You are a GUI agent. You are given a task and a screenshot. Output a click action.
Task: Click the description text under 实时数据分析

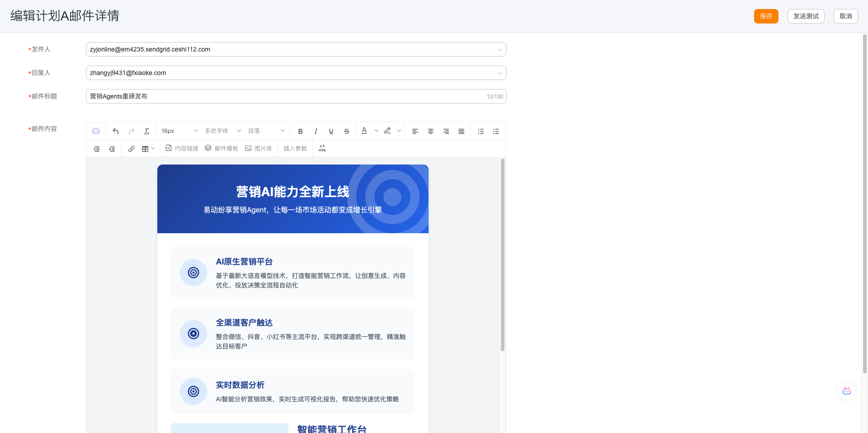(x=307, y=399)
